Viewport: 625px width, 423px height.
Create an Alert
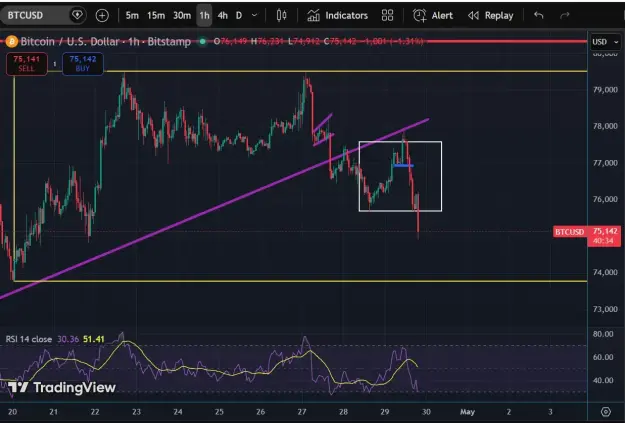click(433, 16)
